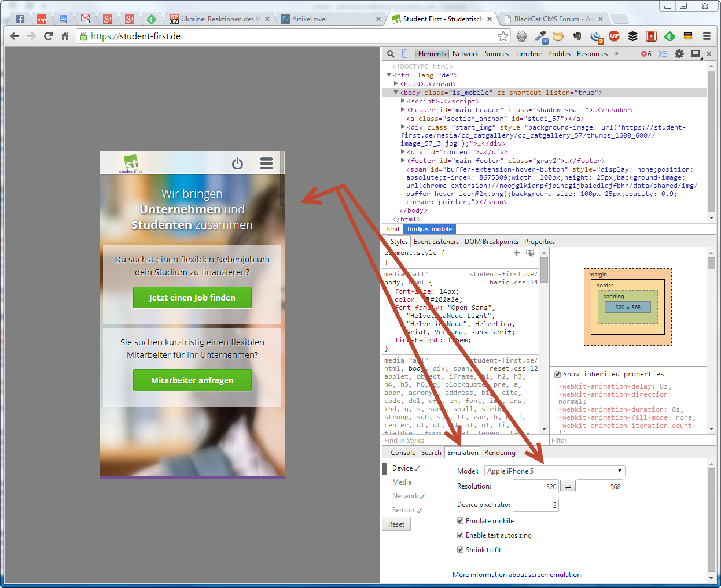This screenshot has width=721, height=588.
Task: Expand the head element node
Action: (x=396, y=84)
